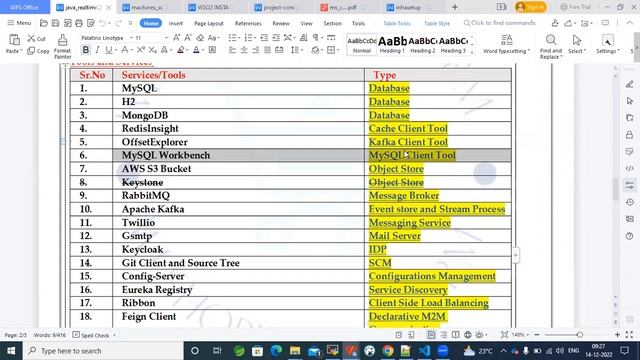Apply Heading 2 style

pos(422,45)
